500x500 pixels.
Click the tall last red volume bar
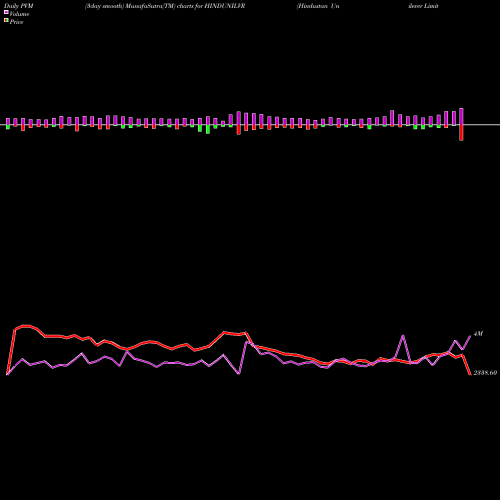pyautogui.click(x=461, y=133)
